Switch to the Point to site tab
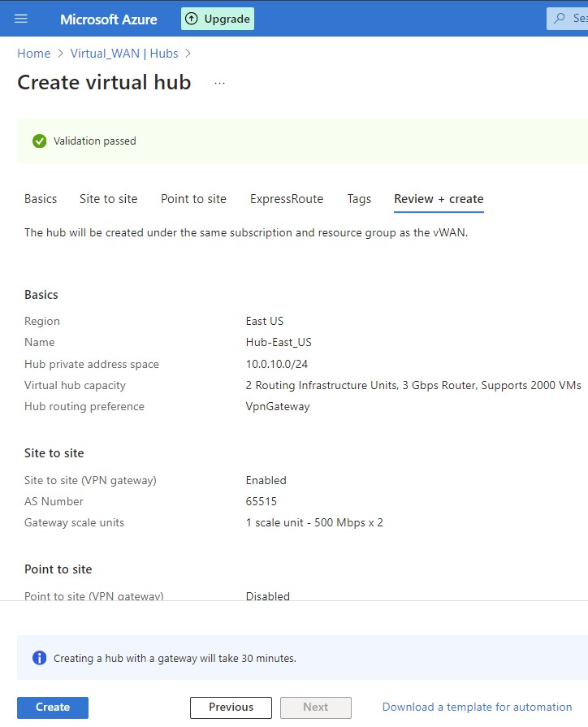Viewport: 588px width, 727px height. (x=194, y=199)
